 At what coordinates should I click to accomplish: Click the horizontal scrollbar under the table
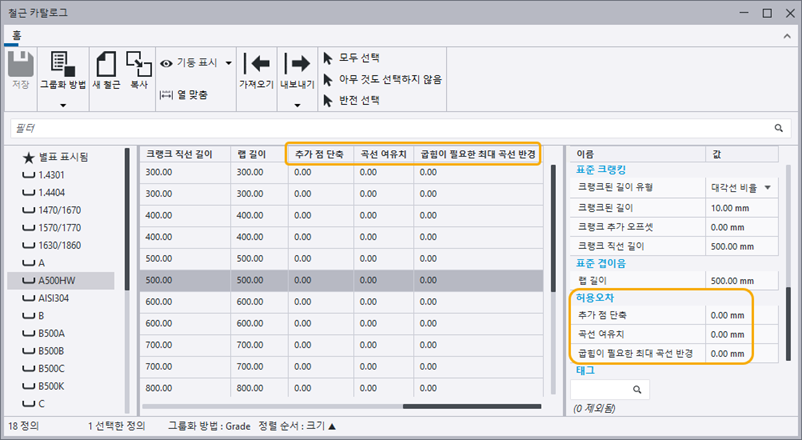pos(300,406)
